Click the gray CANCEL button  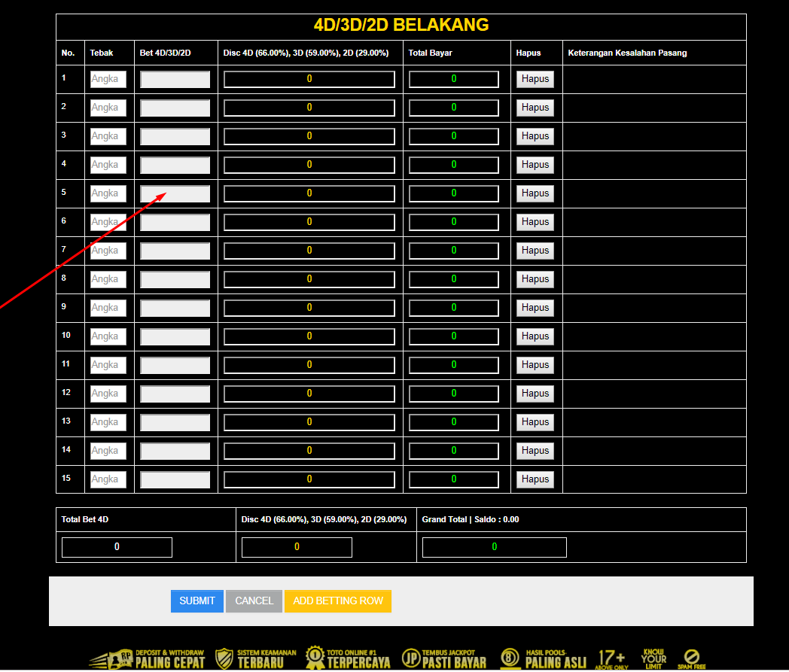tap(254, 601)
